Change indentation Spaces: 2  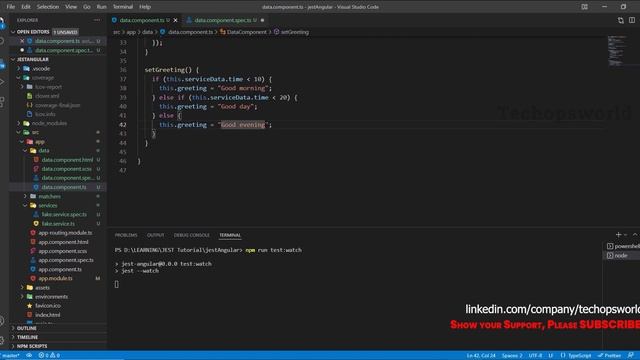click(x=512, y=356)
